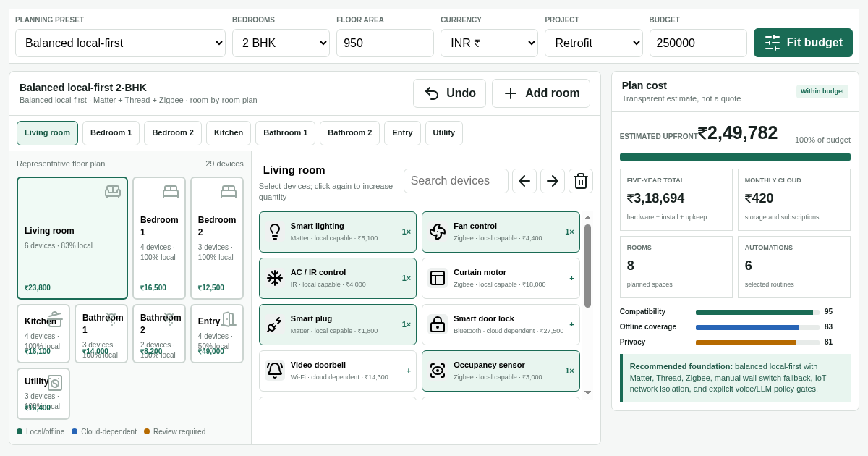Click the ₹2,49,782 estimated upfront value

(738, 132)
